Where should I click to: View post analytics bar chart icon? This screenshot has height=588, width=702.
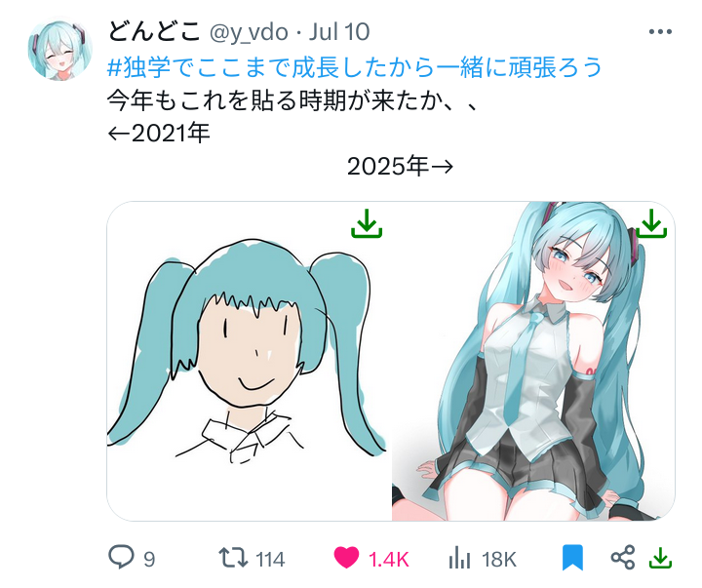coord(459,558)
